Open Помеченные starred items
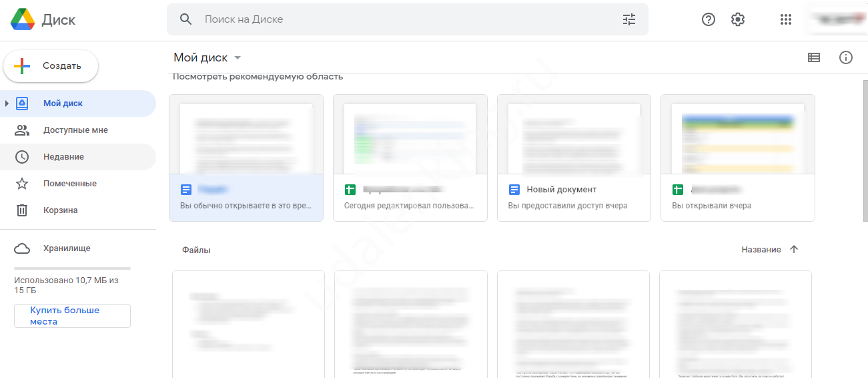The height and width of the screenshot is (378, 868). [x=69, y=184]
